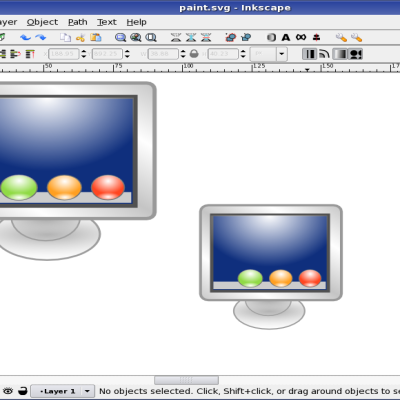Click the width field 38.88
400x400 pixels.
[x=163, y=54]
